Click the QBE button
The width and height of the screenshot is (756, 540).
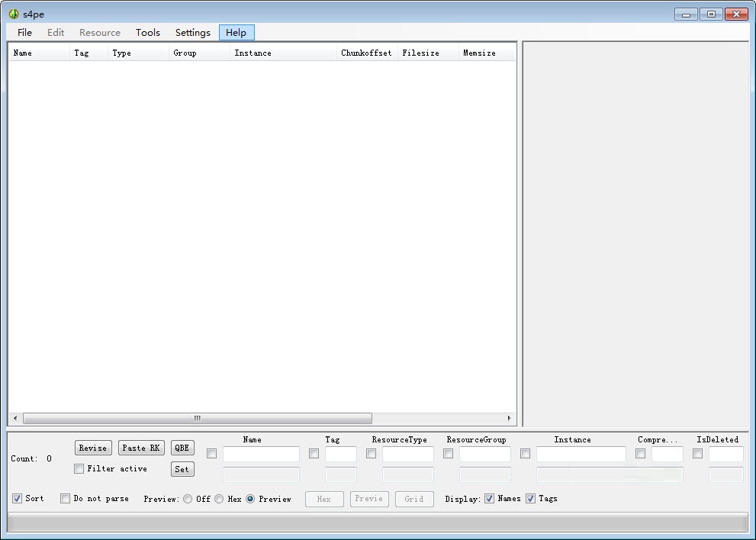tap(182, 448)
